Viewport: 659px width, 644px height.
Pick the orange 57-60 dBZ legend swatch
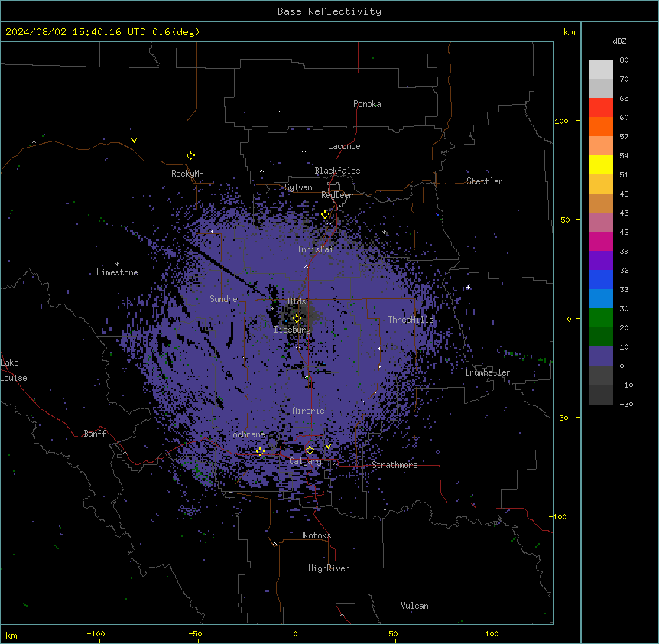(601, 126)
